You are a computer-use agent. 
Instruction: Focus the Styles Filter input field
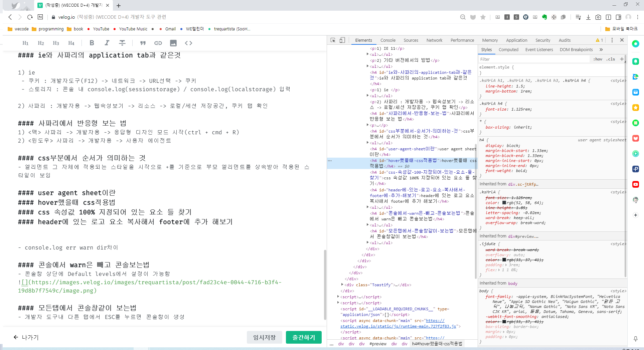point(534,59)
